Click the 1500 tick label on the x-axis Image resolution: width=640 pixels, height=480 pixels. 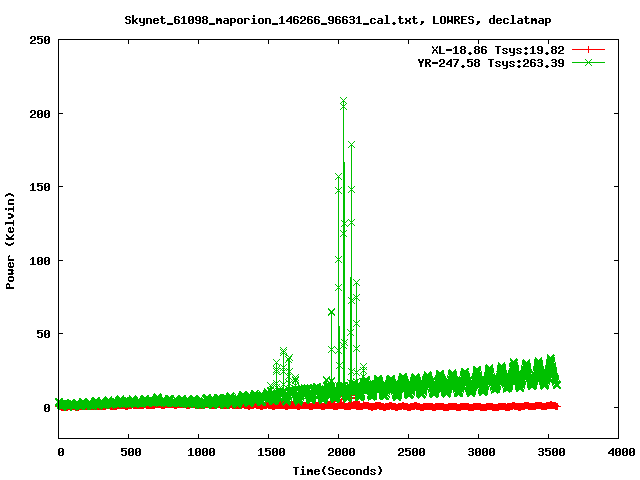(269, 452)
